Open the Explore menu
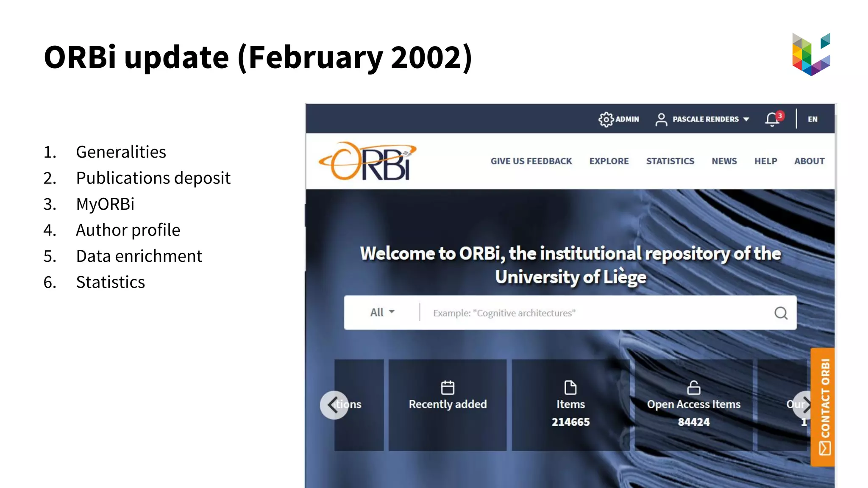The image size is (868, 488). pyautogui.click(x=609, y=161)
